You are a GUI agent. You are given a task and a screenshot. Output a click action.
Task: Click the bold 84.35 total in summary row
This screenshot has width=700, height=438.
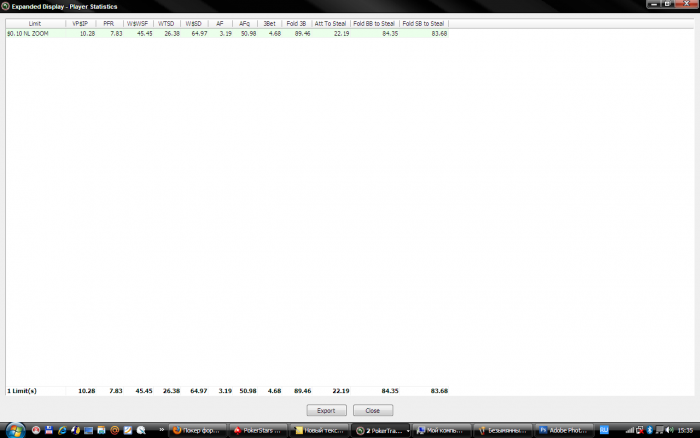pos(390,391)
